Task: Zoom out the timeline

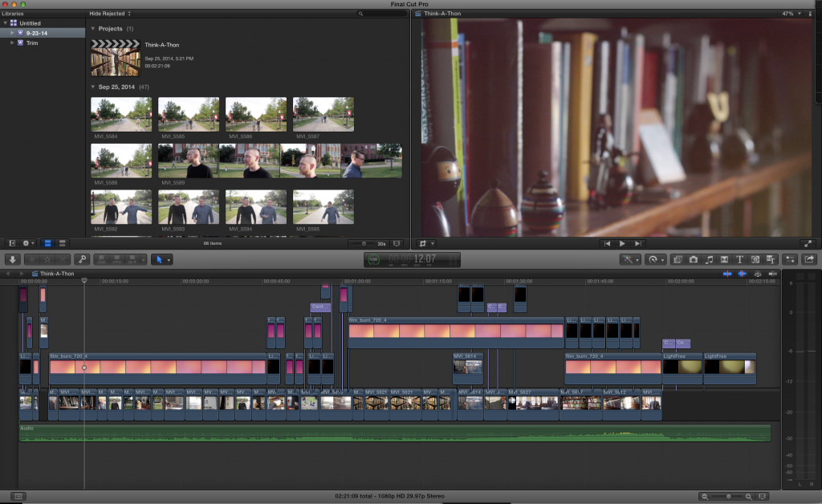Action: [x=705, y=496]
